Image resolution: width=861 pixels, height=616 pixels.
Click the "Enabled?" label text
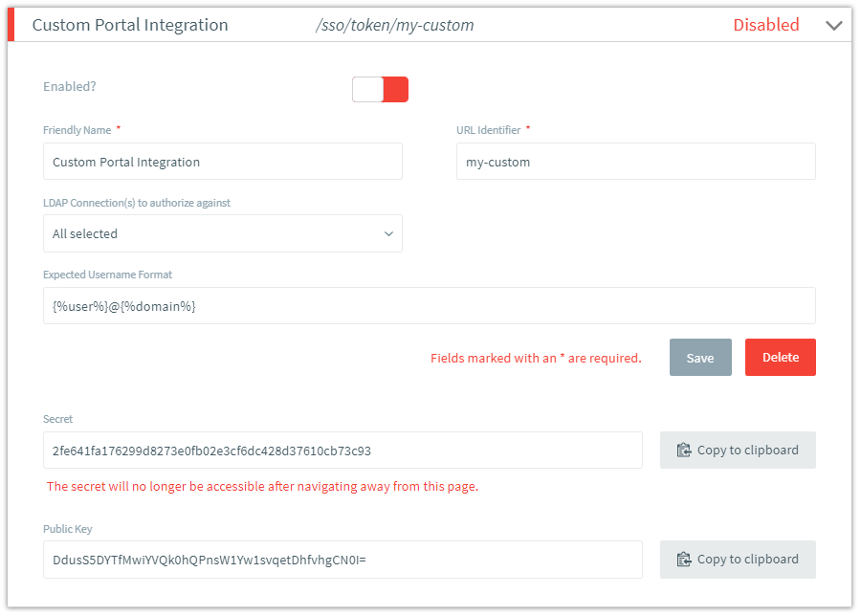point(70,87)
